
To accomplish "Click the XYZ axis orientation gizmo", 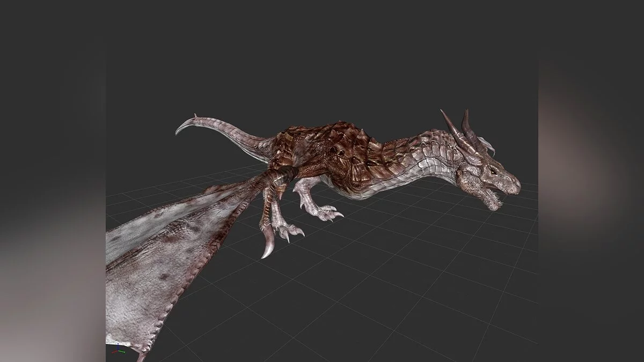I will point(118,349).
